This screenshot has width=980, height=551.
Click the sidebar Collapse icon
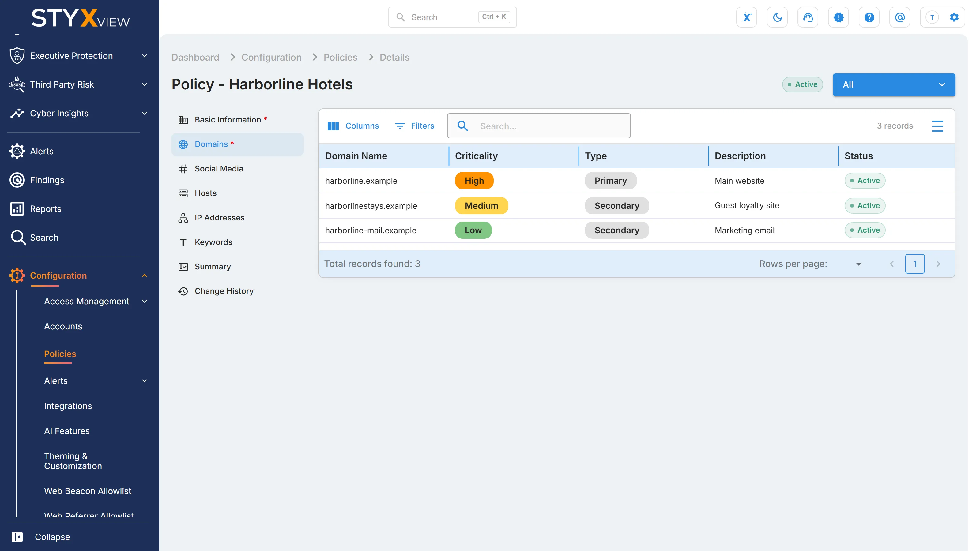point(17,537)
